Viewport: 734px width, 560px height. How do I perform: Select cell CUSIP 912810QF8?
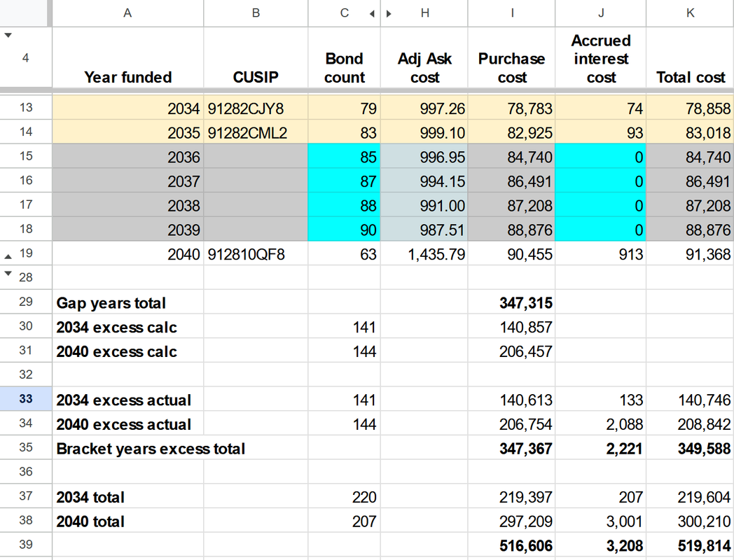pyautogui.click(x=256, y=254)
